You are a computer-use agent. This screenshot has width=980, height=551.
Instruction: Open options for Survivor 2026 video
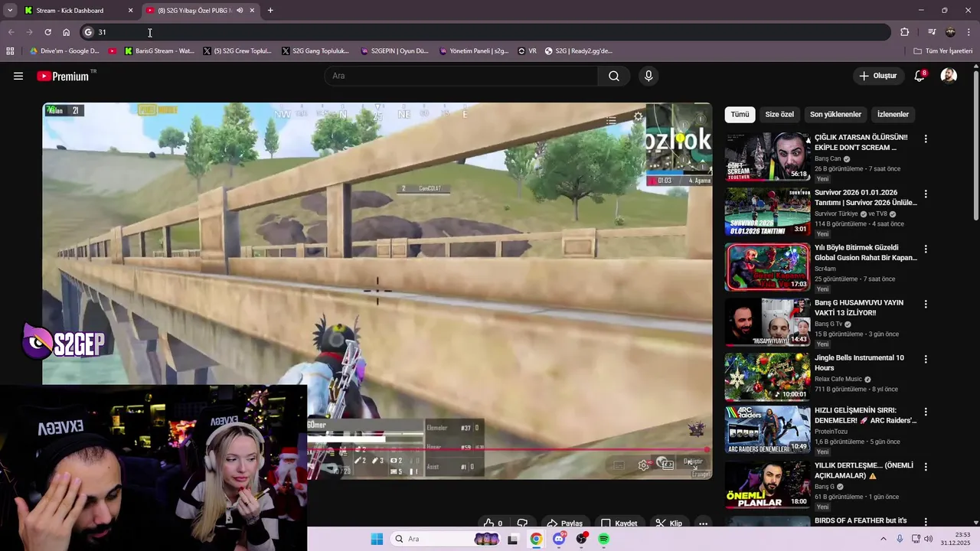pyautogui.click(x=926, y=194)
